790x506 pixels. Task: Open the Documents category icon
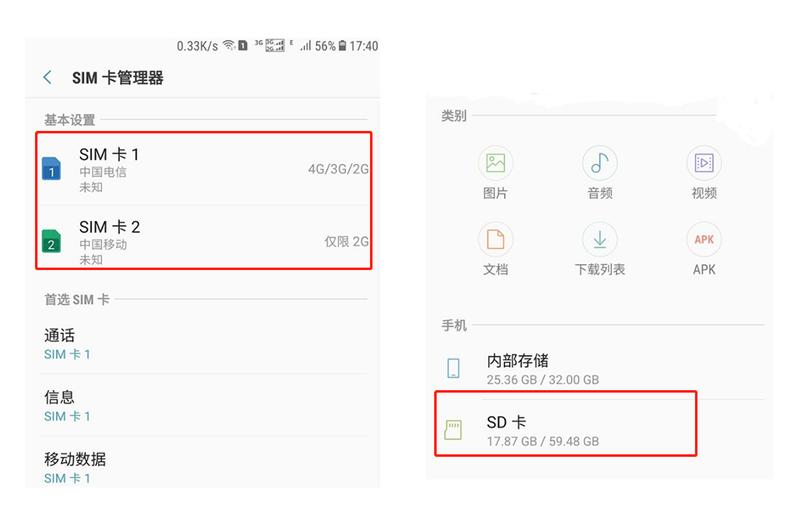(x=495, y=239)
